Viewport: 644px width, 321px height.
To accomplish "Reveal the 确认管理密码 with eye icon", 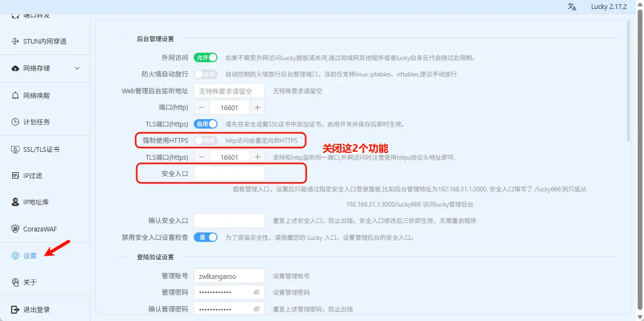I will pyautogui.click(x=257, y=309).
